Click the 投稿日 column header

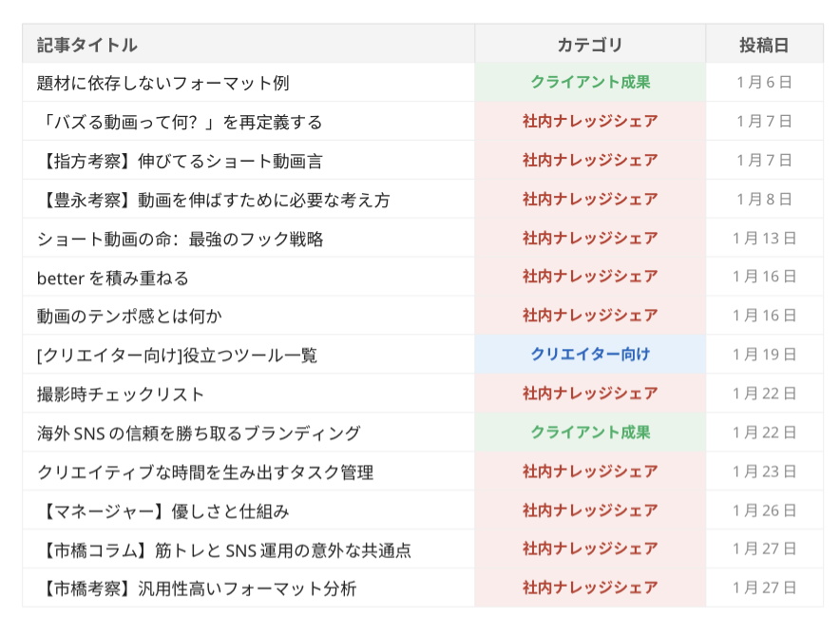click(764, 45)
